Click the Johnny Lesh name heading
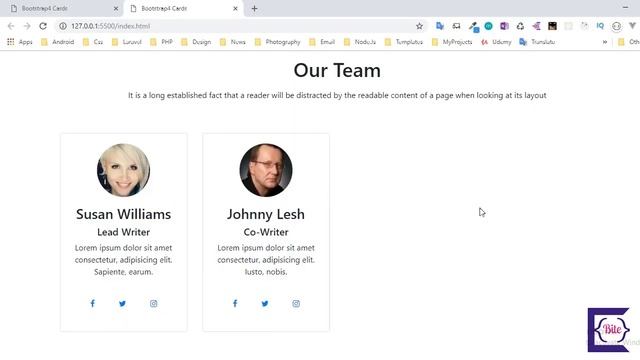The image size is (640, 360). [x=266, y=214]
